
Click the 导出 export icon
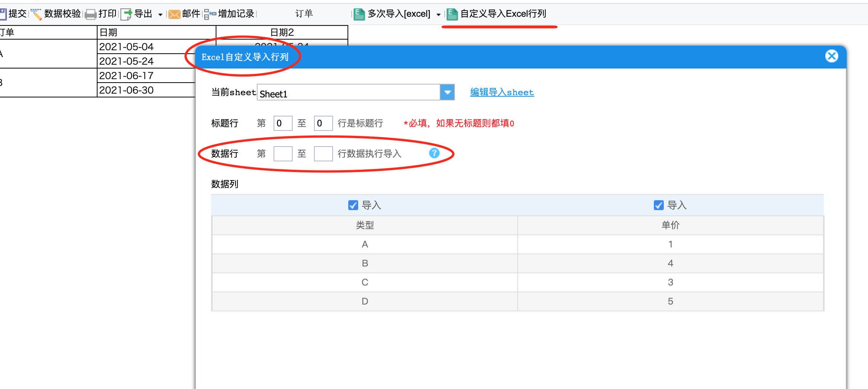(127, 14)
